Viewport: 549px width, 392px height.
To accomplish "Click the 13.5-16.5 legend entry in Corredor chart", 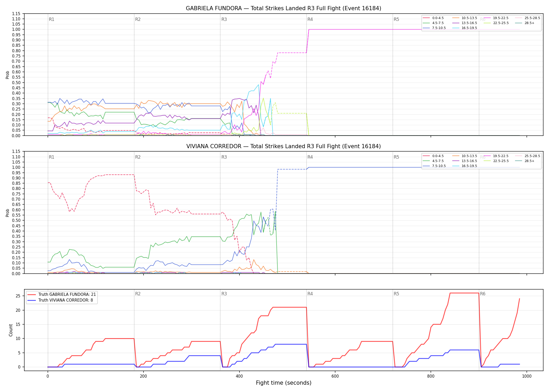I will pos(465,161).
